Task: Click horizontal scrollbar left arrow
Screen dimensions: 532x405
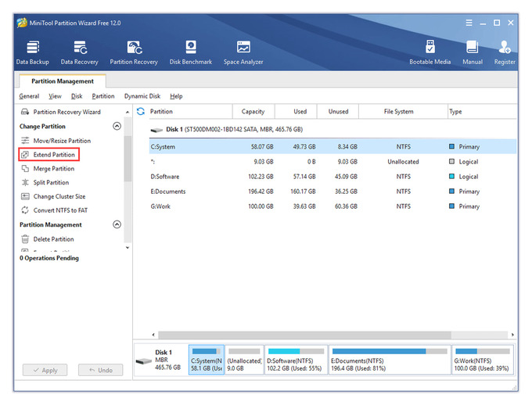Action: point(153,335)
